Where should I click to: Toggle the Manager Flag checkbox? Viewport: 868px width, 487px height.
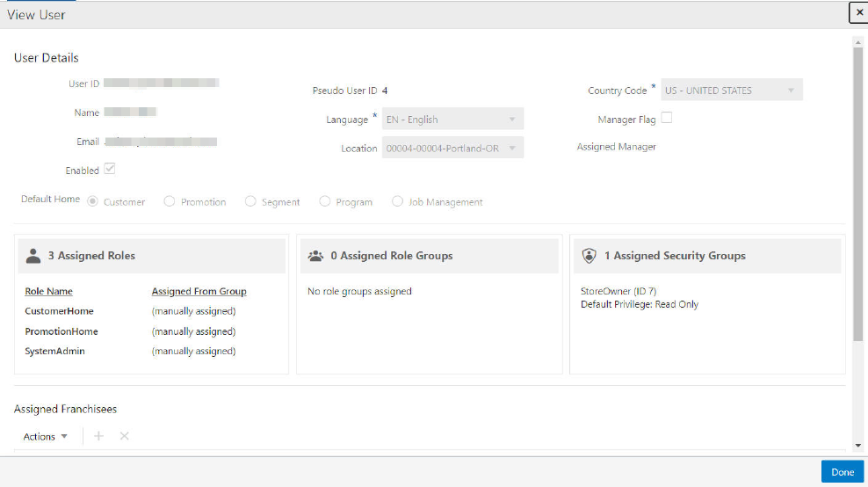click(667, 118)
